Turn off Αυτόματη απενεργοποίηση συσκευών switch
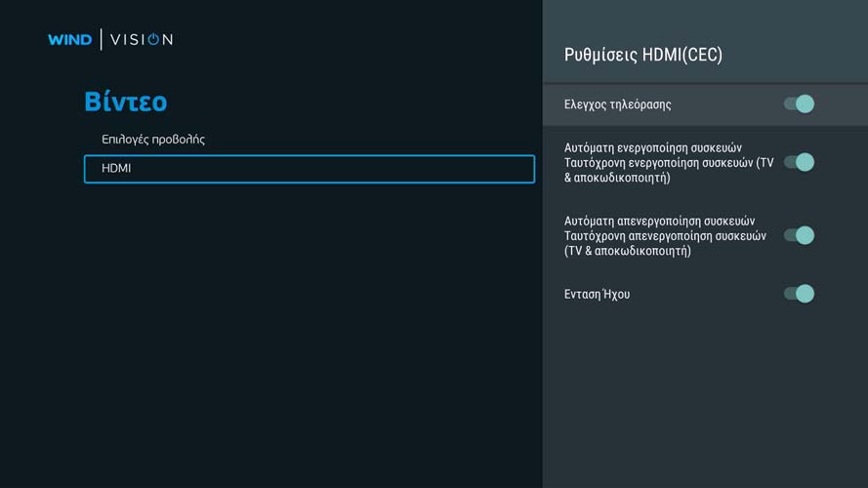 [799, 235]
